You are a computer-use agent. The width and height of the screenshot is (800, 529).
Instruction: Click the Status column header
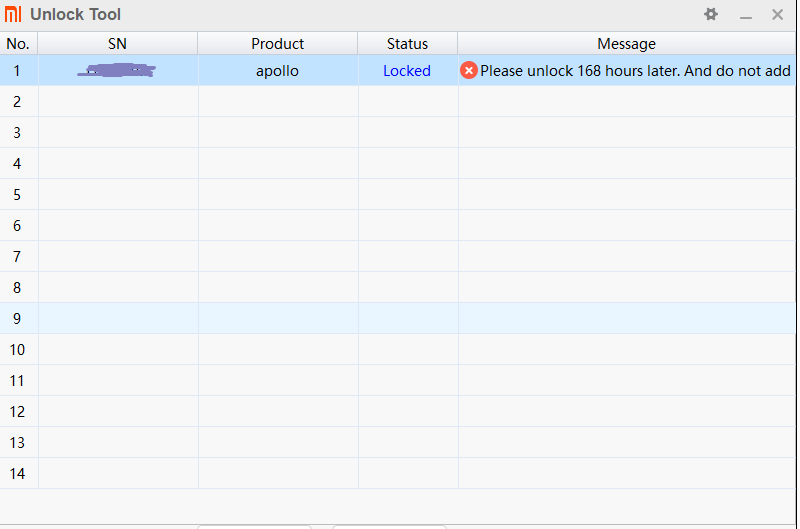[407, 44]
